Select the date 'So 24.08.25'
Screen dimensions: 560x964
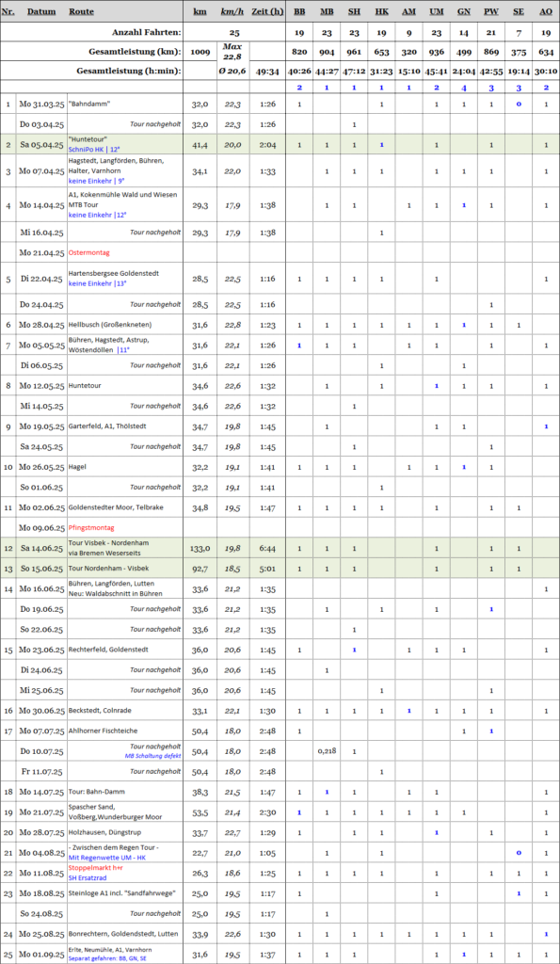41,913
